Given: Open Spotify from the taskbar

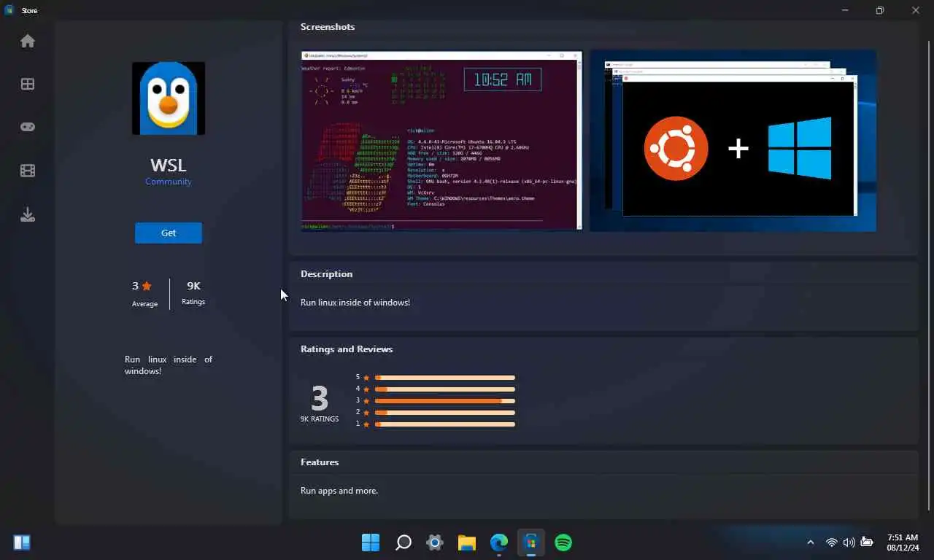Looking at the screenshot, I should 563,542.
